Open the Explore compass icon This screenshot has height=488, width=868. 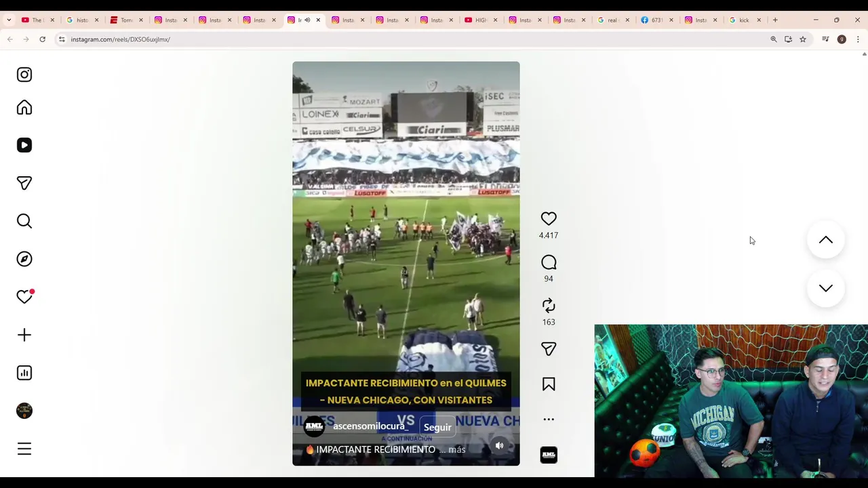click(24, 259)
